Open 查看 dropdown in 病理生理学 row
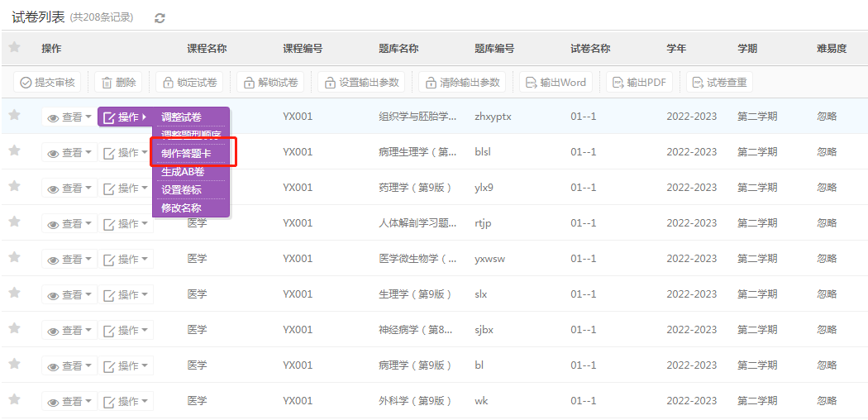Screen dimensions: 868x420 [x=69, y=153]
